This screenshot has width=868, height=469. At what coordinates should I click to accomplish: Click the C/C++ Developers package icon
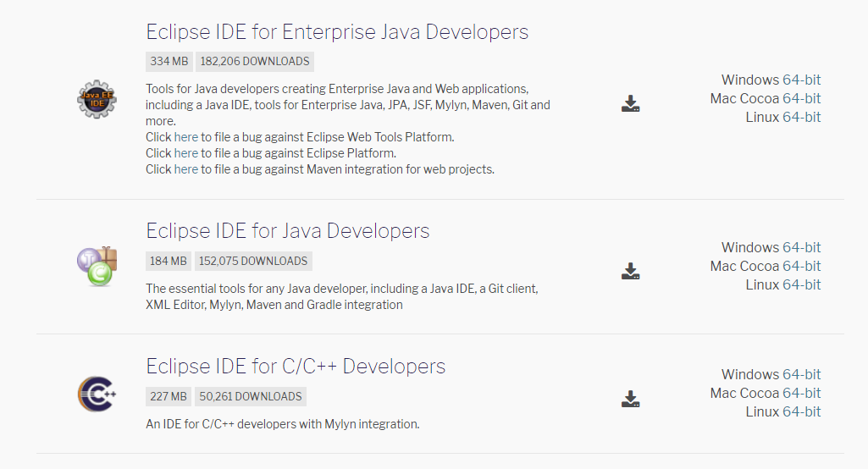click(x=97, y=394)
